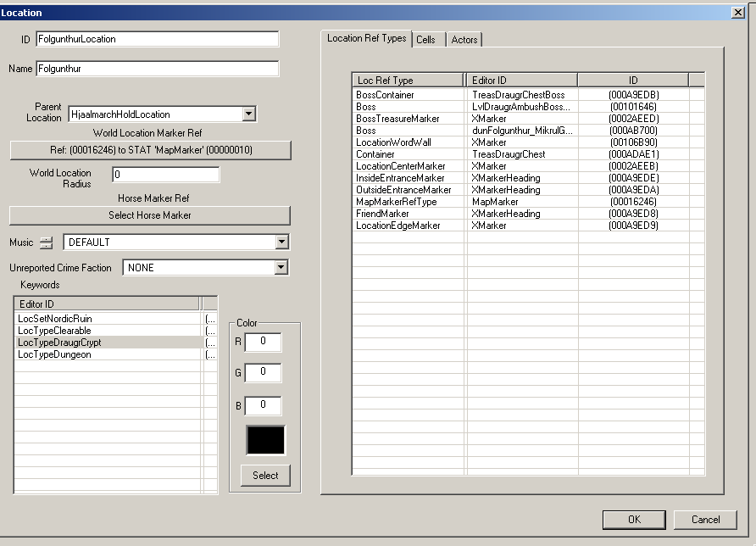The height and width of the screenshot is (546, 756).
Task: Click the Select Horse Marker button
Action: [x=150, y=215]
